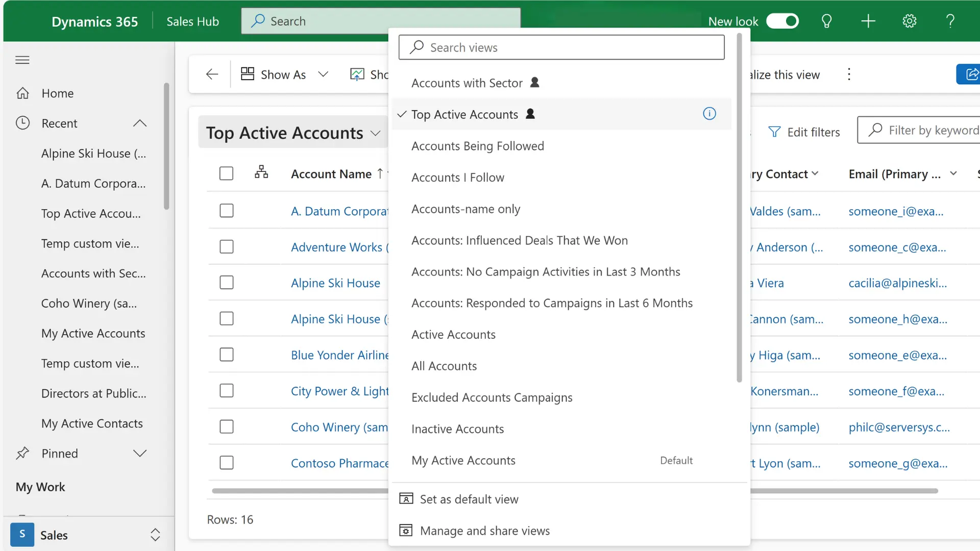Open info icon beside Top Active Accounts
The width and height of the screenshot is (980, 551).
pyautogui.click(x=709, y=113)
